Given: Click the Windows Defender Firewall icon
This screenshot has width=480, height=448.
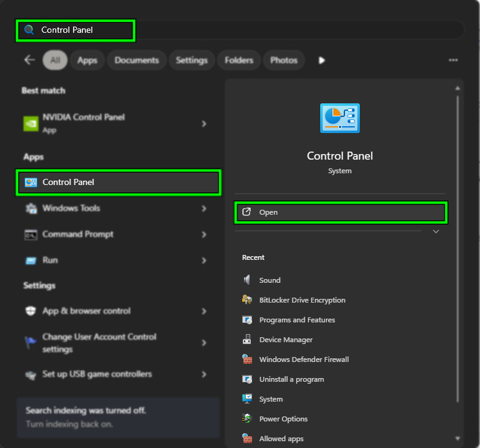Looking at the screenshot, I should coord(247,360).
